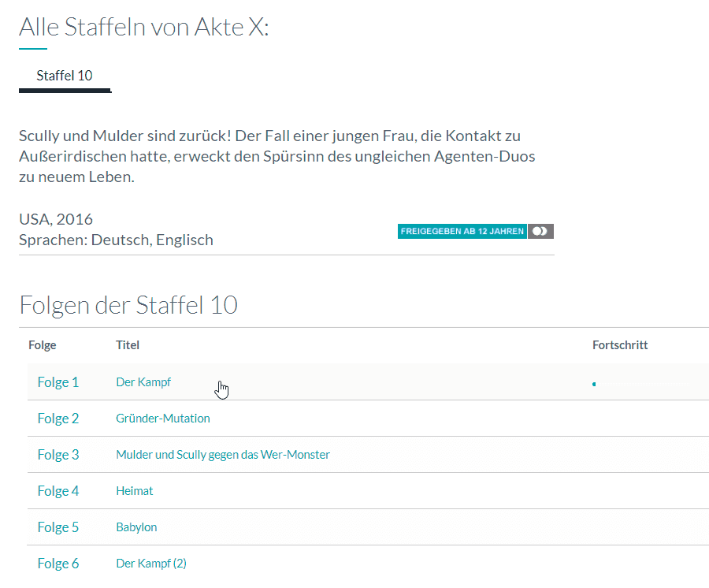Open episode titled Heimat
Image resolution: width=709 pixels, height=588 pixels.
[x=134, y=491]
